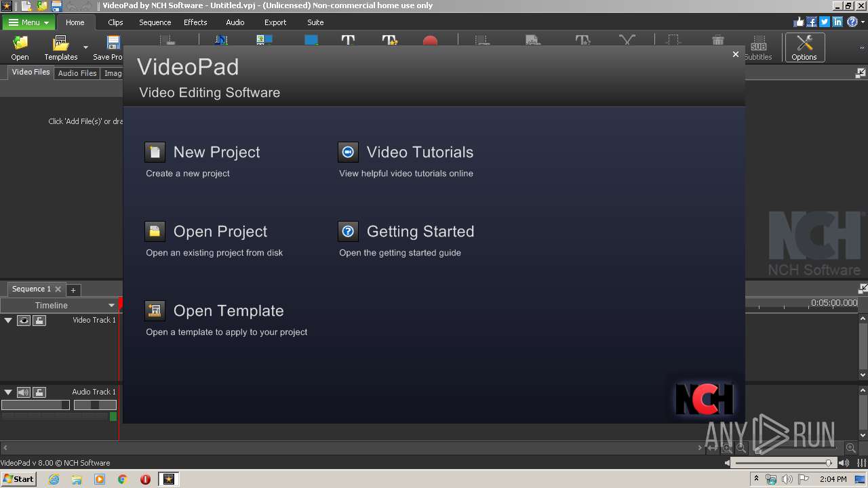Close the Sequence 1 tab
Viewport: 868px width, 488px height.
pyautogui.click(x=58, y=289)
